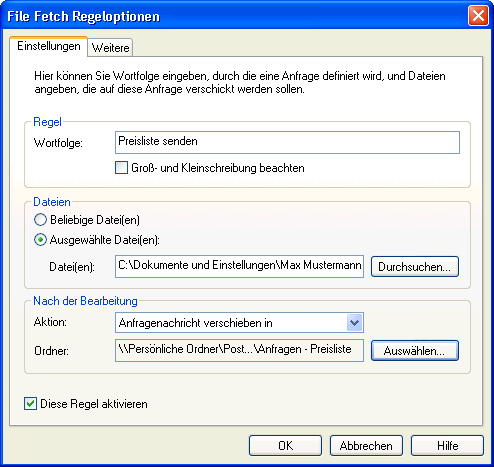
Task: Click the Ordner path field
Action: [x=239, y=350]
